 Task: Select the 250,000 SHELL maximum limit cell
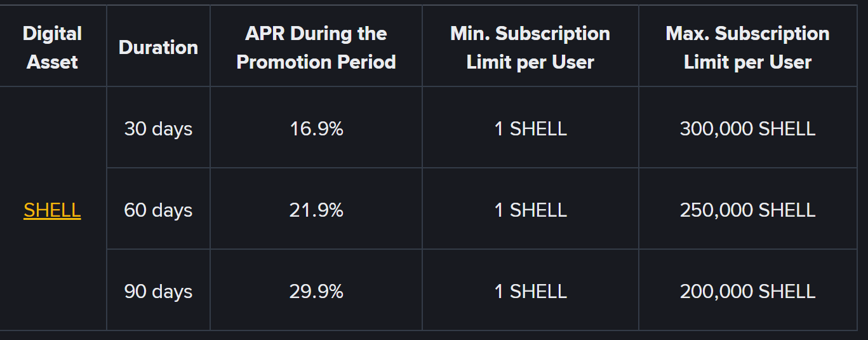(747, 210)
